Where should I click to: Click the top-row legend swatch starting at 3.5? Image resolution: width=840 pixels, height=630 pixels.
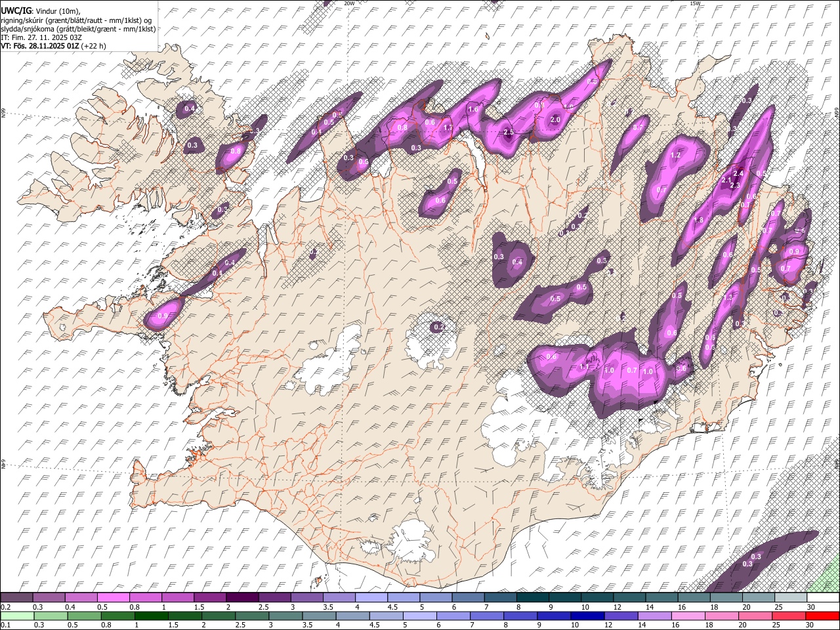[x=339, y=597]
